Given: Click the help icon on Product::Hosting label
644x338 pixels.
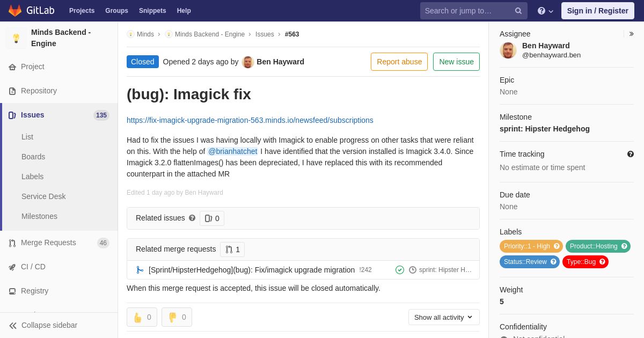Looking at the screenshot, I should [624, 246].
